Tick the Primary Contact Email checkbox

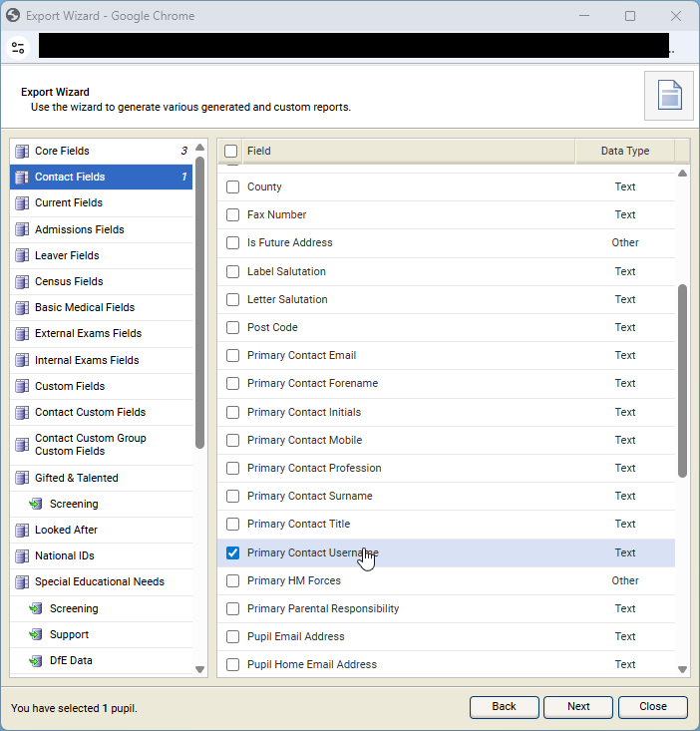click(232, 356)
